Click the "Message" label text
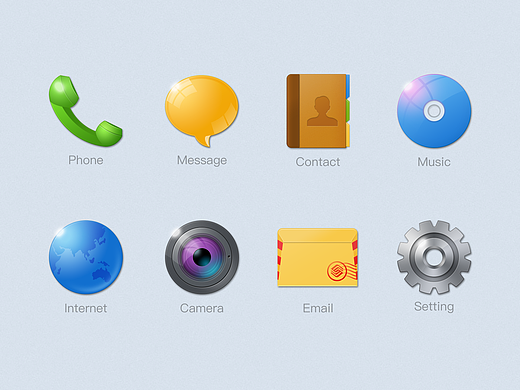520x390 pixels. click(x=202, y=161)
